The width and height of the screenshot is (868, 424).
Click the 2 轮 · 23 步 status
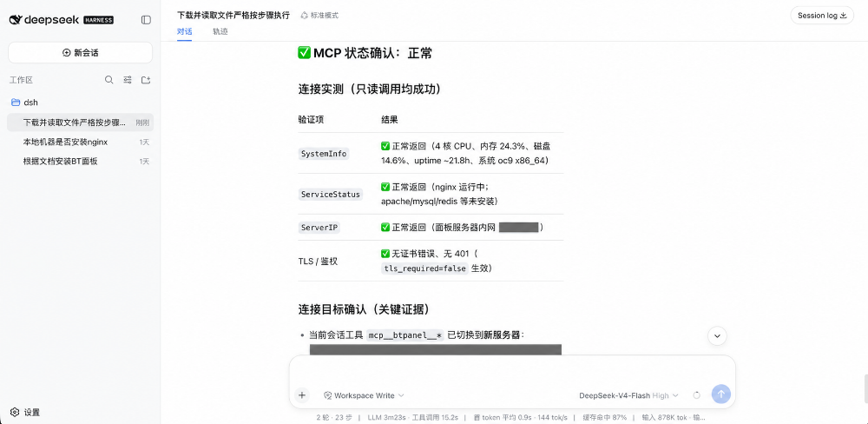click(x=334, y=417)
